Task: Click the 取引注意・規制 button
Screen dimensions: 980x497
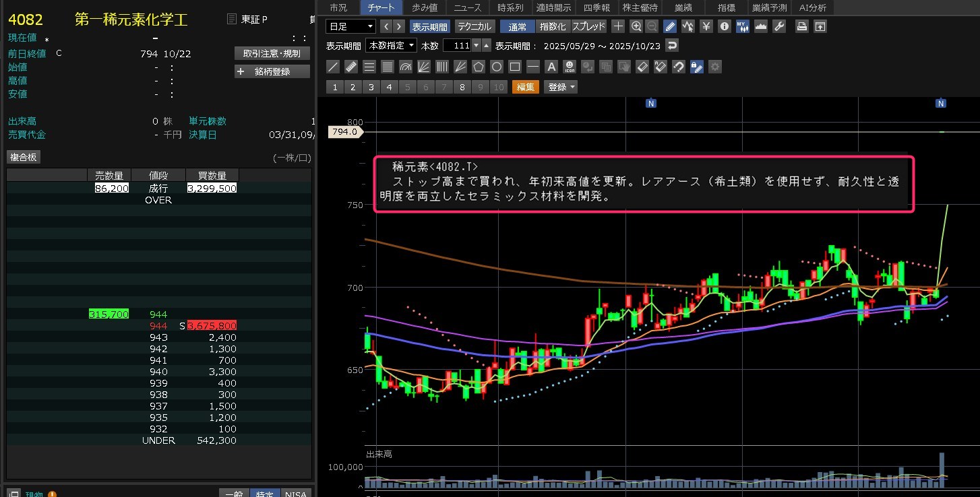Action: [x=272, y=53]
